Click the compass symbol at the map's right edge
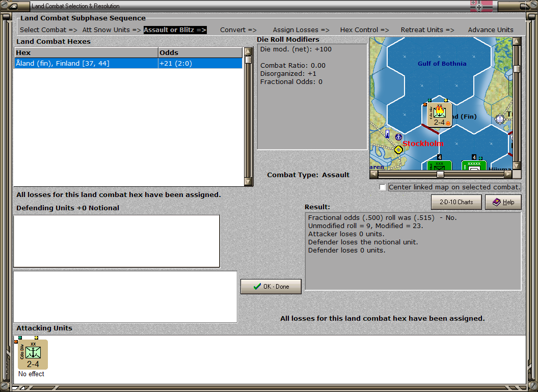Screen dimensions: 538x392 coord(500,119)
